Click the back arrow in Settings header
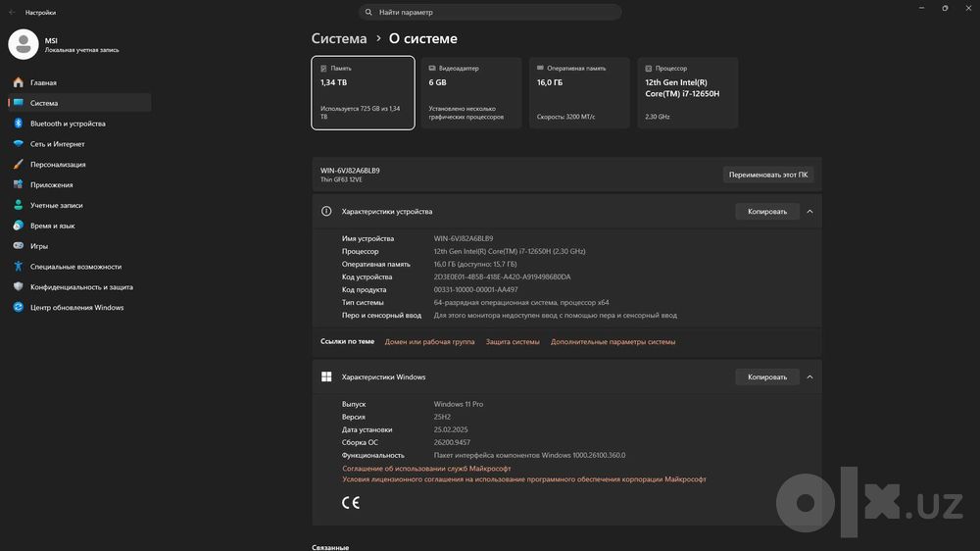The height and width of the screenshot is (551, 980). click(x=12, y=12)
